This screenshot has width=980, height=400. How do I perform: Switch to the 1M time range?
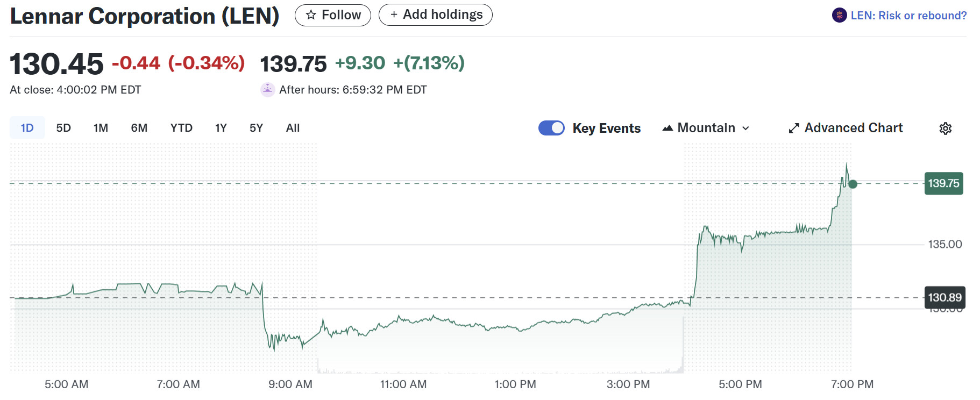101,128
